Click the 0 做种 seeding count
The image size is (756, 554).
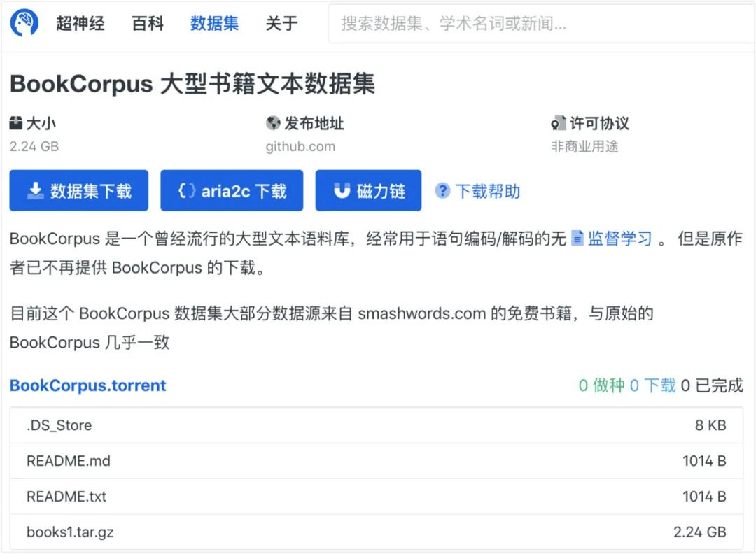click(601, 385)
